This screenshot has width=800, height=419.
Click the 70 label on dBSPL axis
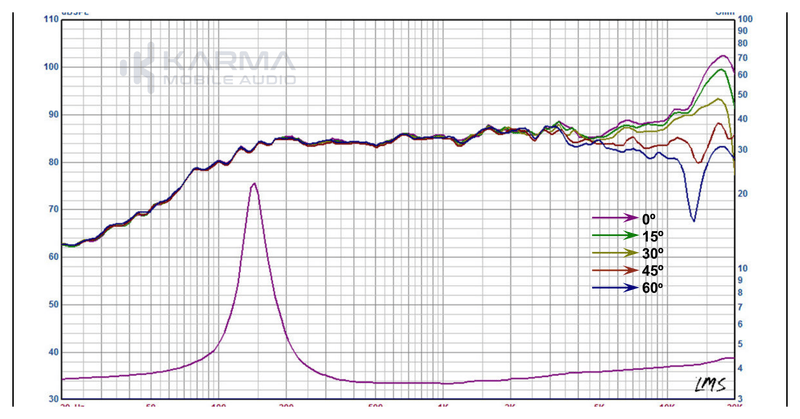click(x=54, y=209)
